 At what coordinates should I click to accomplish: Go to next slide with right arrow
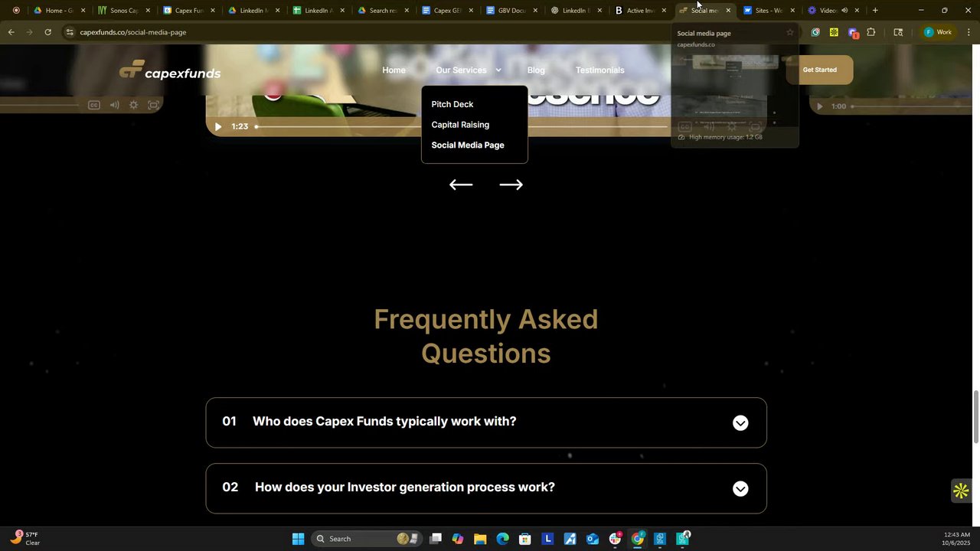click(x=511, y=184)
